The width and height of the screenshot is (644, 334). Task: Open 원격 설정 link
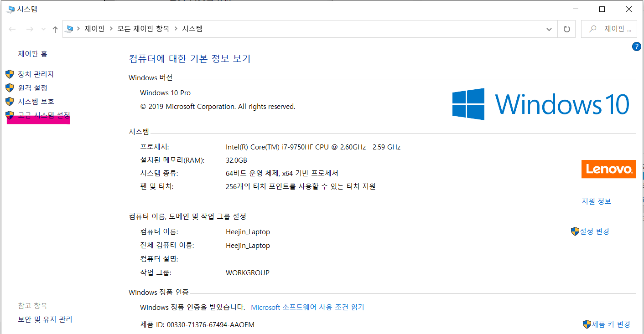tap(33, 87)
